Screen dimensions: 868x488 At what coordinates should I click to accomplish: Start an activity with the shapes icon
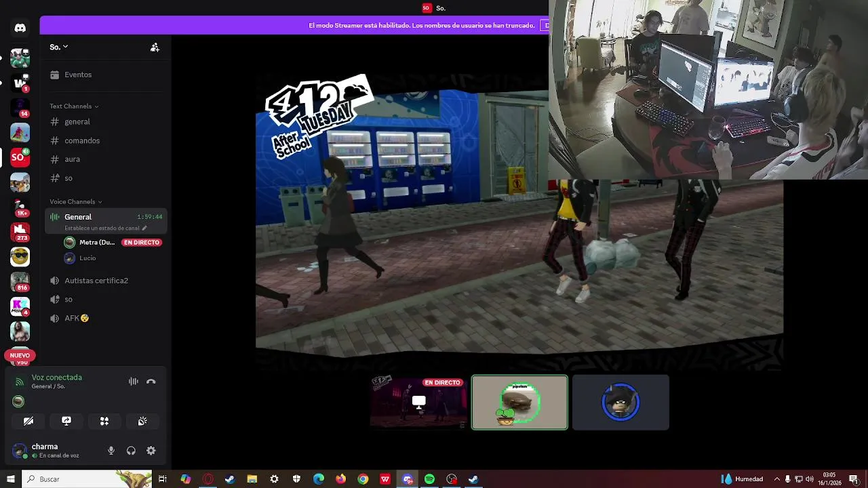[x=104, y=422]
